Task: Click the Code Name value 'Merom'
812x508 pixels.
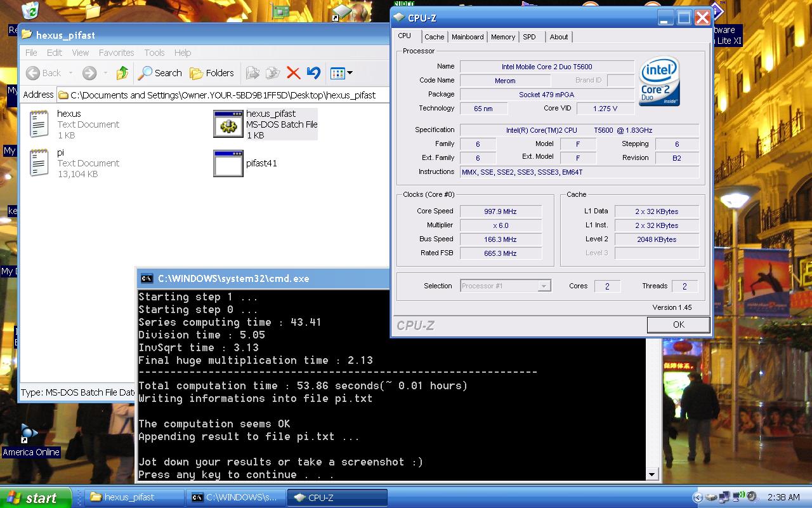Action: tap(505, 81)
